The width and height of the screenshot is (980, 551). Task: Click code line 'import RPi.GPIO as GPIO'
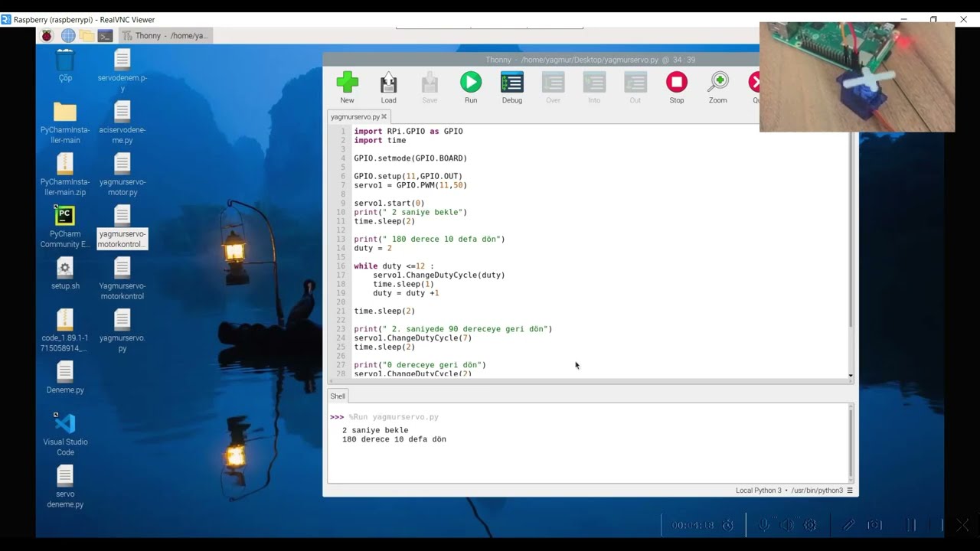(x=408, y=132)
